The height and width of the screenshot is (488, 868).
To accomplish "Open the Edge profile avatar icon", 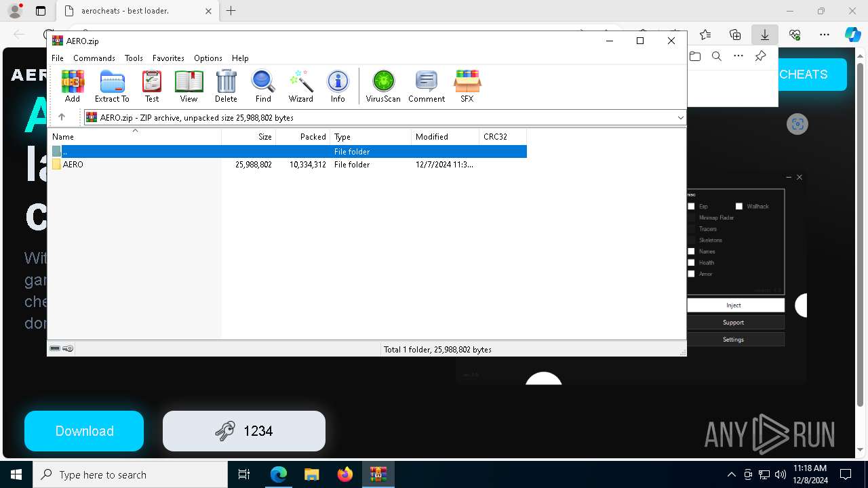I will coord(15,11).
